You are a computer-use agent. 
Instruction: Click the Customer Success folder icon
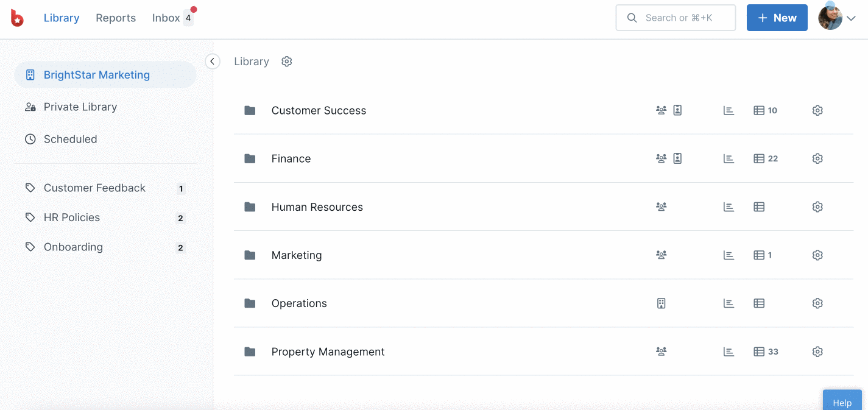click(250, 110)
